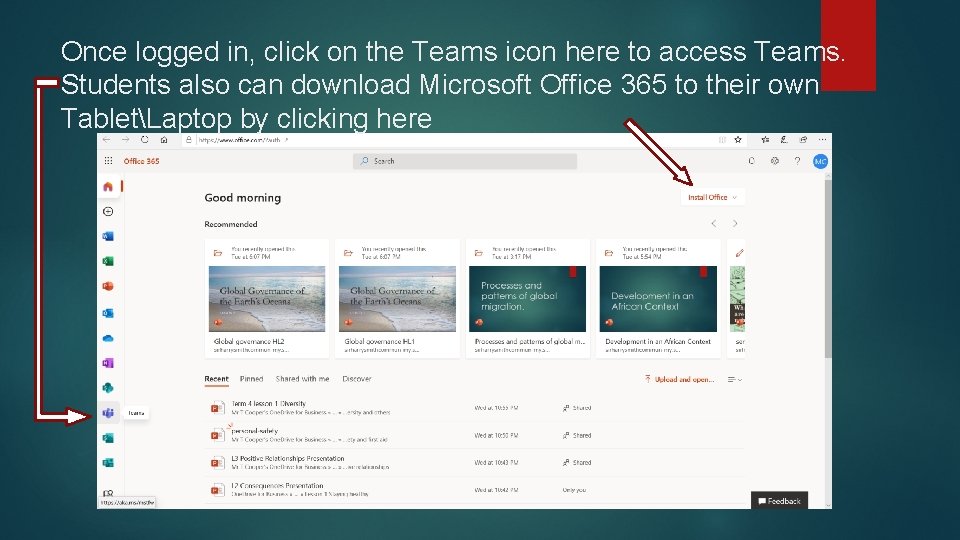Open Global governance HL2 thumbnail
960x540 pixels.
[267, 299]
